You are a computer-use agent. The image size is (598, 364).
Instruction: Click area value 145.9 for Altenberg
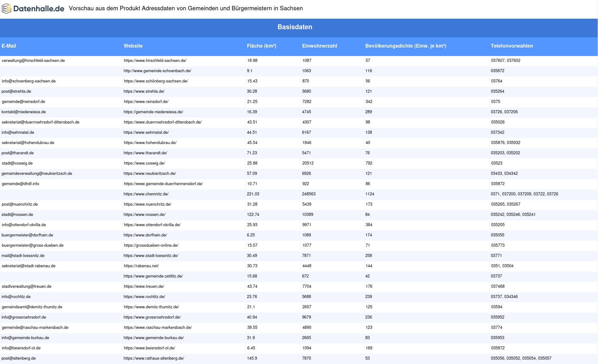[252, 358]
